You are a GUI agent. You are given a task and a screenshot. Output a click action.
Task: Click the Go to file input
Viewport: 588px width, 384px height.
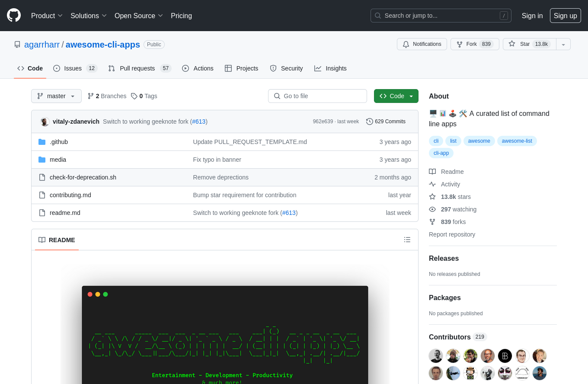317,96
